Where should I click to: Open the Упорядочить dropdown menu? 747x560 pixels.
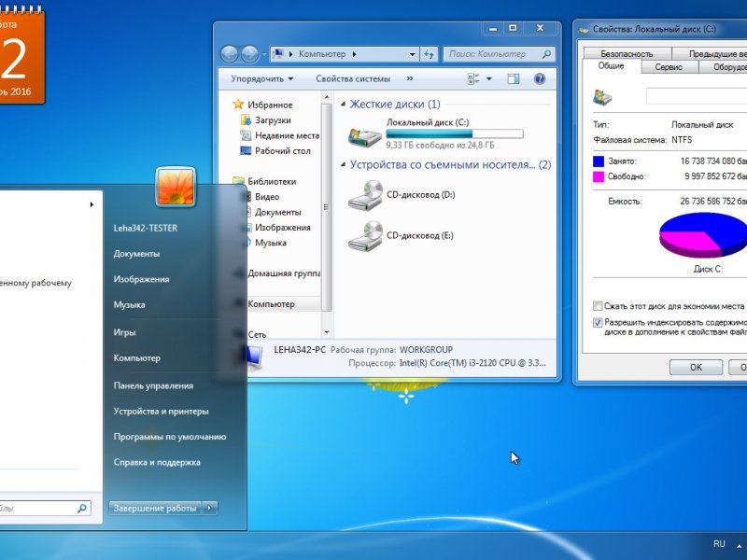(262, 79)
